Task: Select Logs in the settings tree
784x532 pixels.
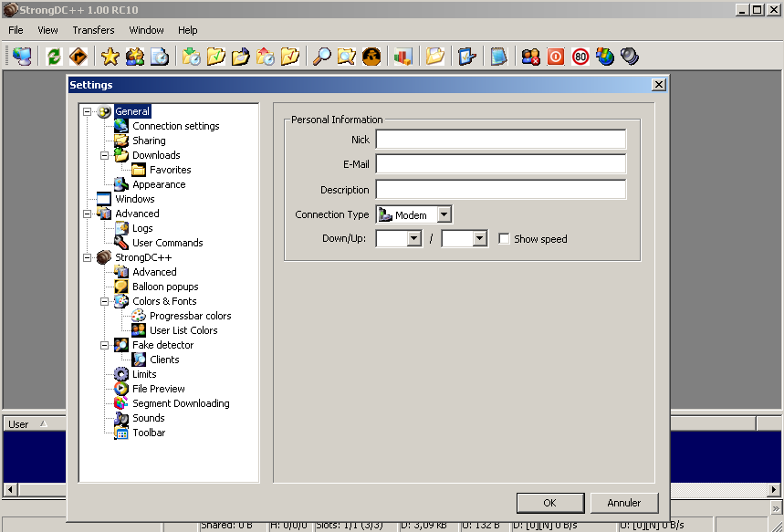Action: click(x=142, y=228)
